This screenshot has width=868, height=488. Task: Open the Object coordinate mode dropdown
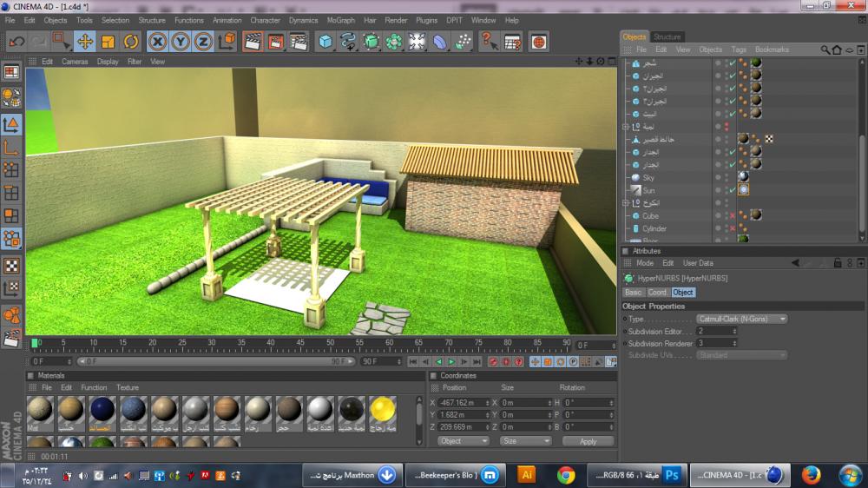(464, 441)
